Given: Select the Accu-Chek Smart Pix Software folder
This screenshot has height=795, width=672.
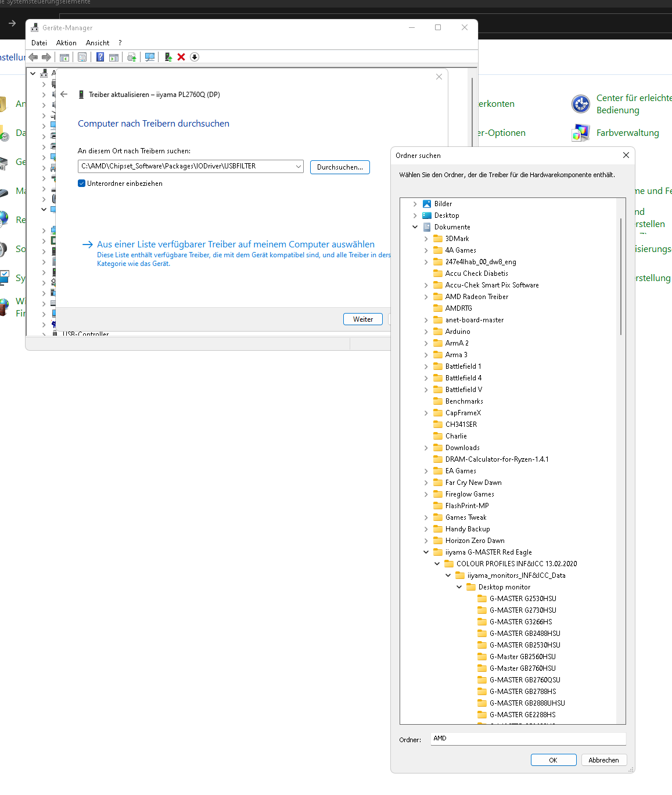Looking at the screenshot, I should (x=492, y=285).
